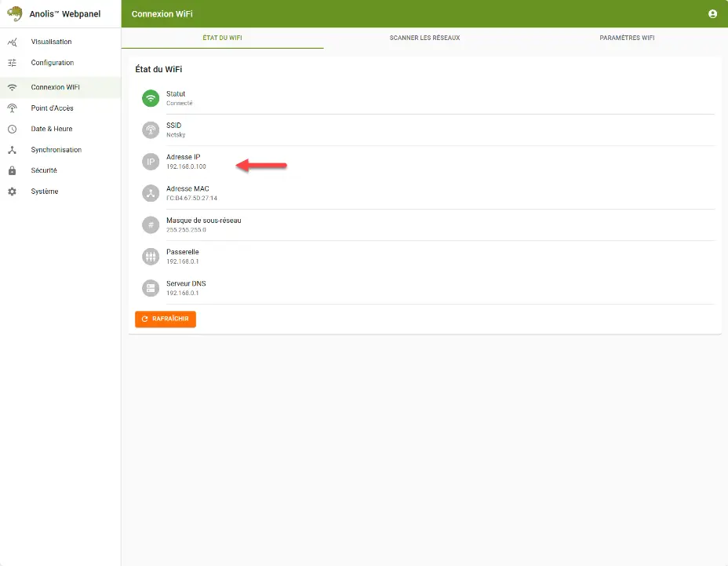Click the Passerelle gateway icon
Screen dimensions: 728x566
pyautogui.click(x=151, y=257)
